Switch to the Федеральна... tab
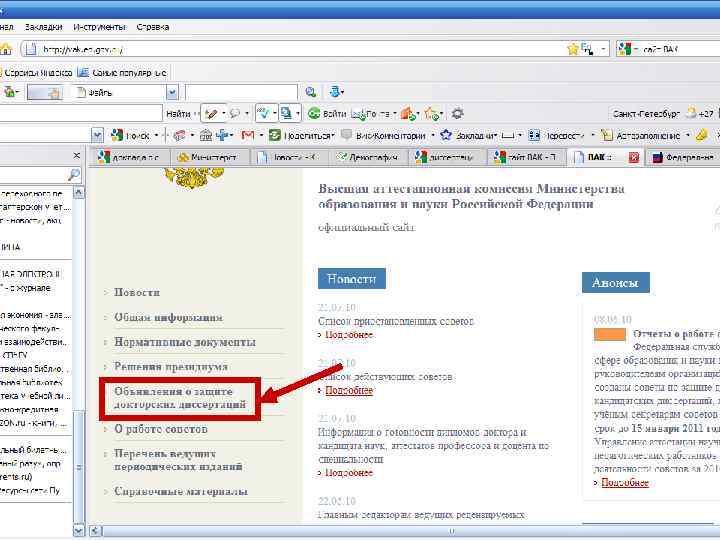 683,157
